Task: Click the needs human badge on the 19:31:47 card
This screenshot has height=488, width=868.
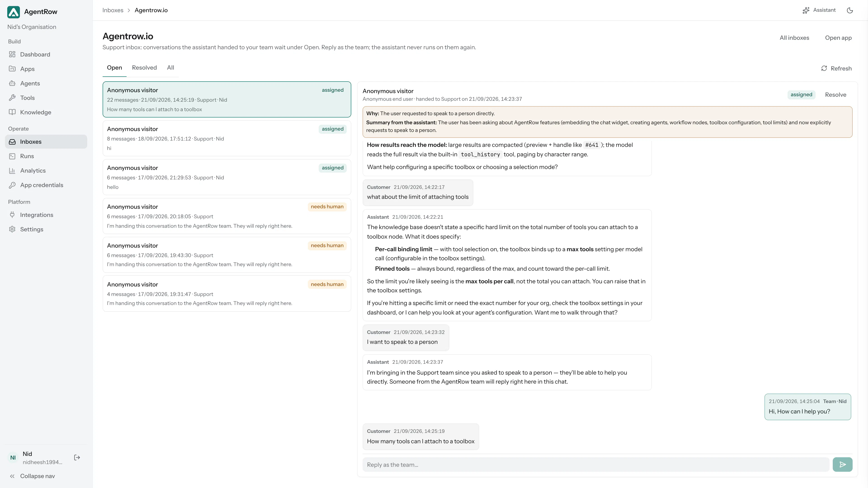Action: (x=327, y=284)
